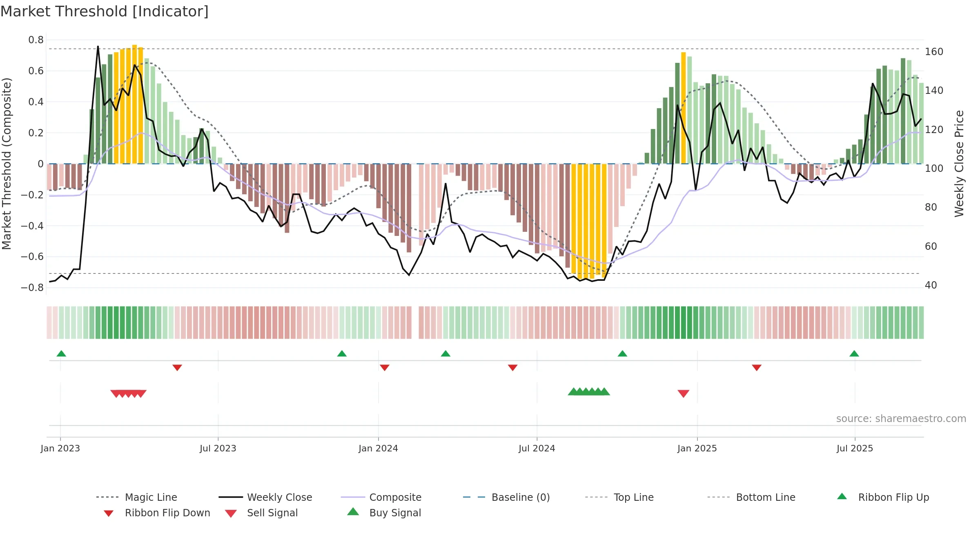Toggle the Top Line legend entry
The image size is (980, 551).
(619, 497)
